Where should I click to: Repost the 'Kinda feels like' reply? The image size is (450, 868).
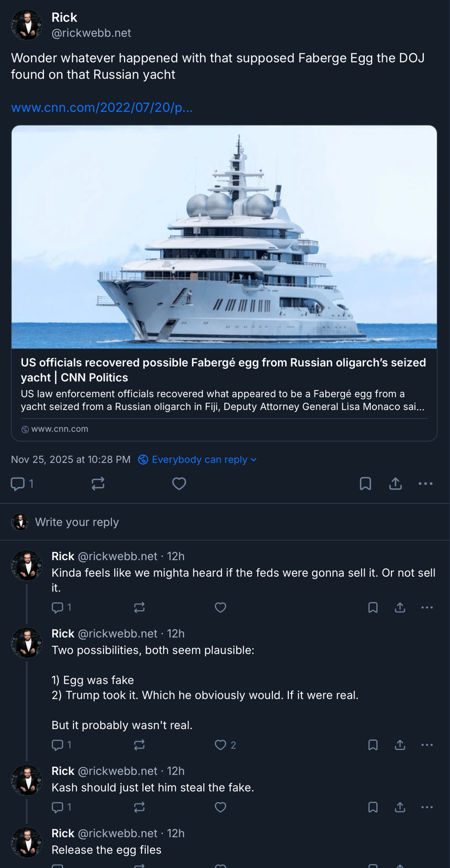[x=139, y=608]
